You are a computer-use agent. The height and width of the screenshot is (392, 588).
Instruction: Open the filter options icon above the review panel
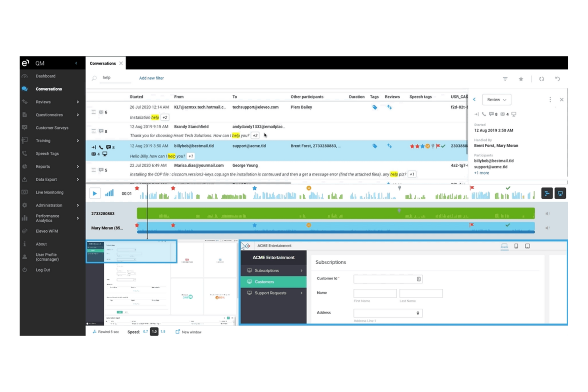click(505, 79)
